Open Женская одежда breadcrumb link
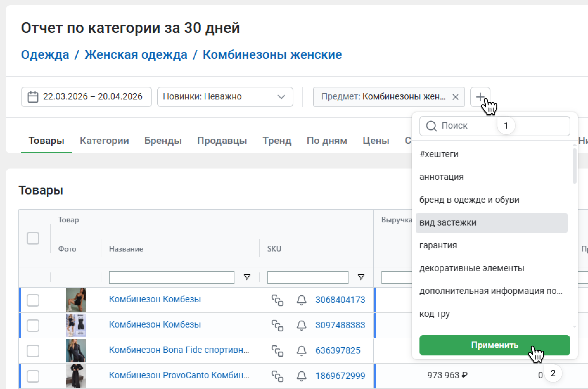The height and width of the screenshot is (389, 588). tap(136, 55)
